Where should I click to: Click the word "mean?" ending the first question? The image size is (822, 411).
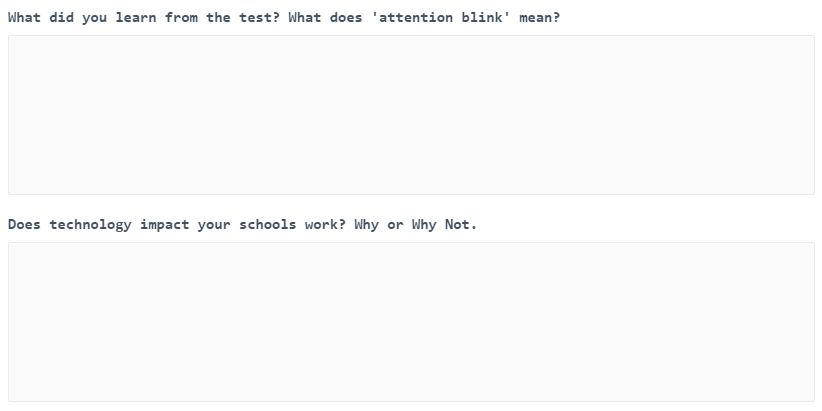tap(539, 18)
